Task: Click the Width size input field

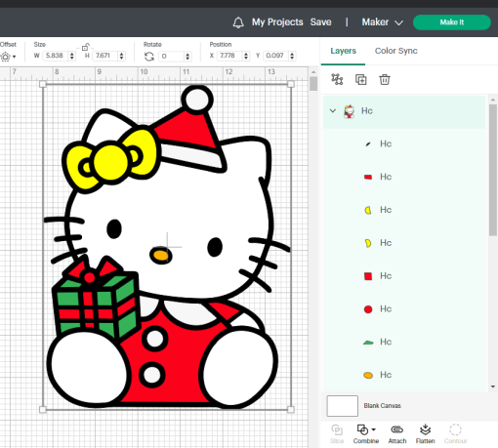Action: 56,56
